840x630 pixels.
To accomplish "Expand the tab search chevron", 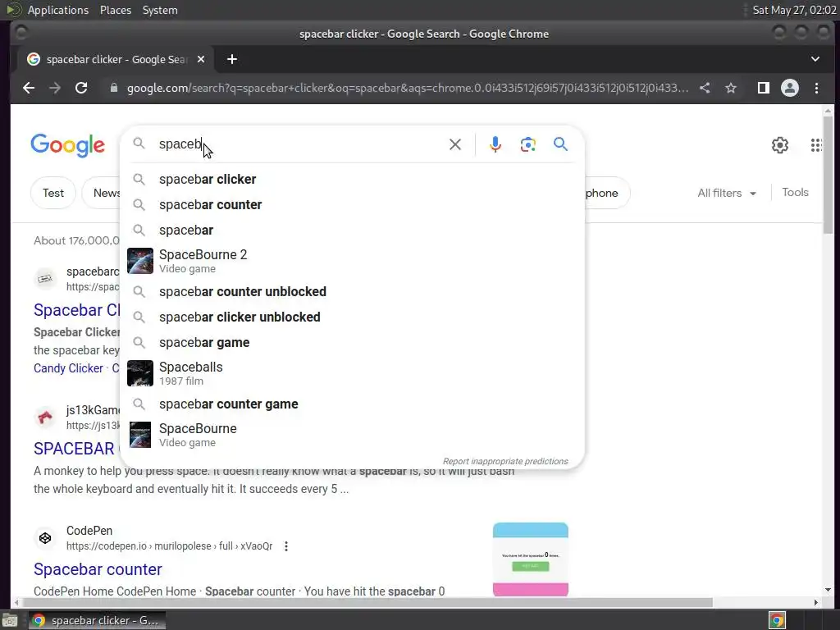I will click(815, 59).
